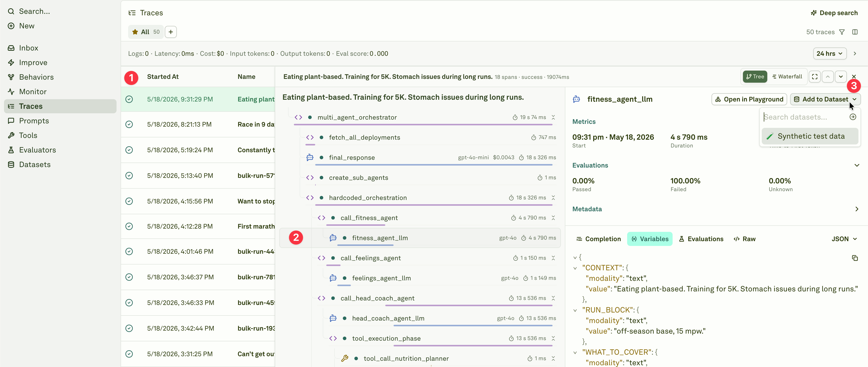Screen dimensions: 868x367
Task: Switch to Waterfall view
Action: click(x=787, y=77)
